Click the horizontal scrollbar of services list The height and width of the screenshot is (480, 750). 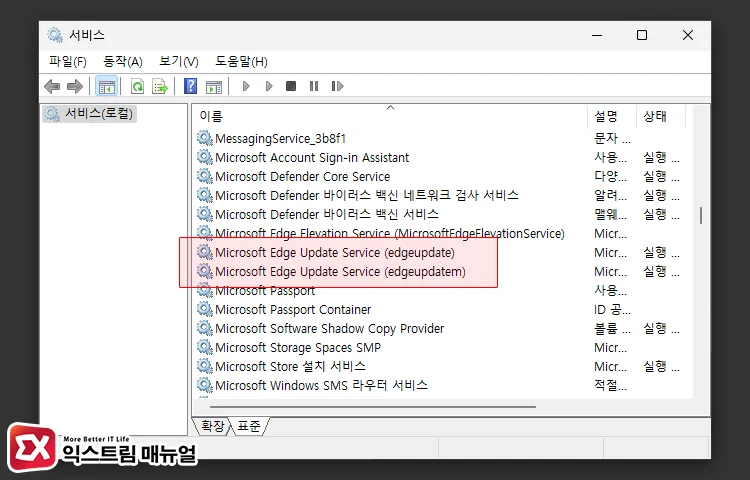click(373, 407)
